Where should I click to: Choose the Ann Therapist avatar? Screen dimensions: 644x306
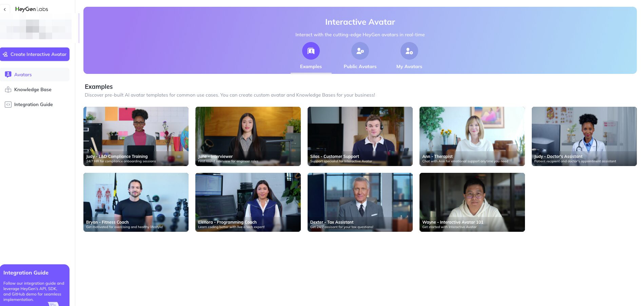pyautogui.click(x=472, y=136)
